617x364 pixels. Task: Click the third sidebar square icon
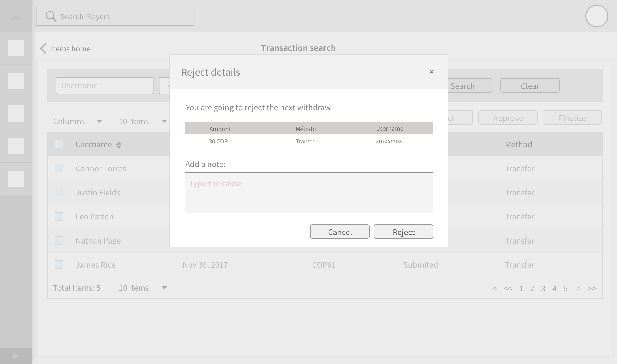pos(16,113)
